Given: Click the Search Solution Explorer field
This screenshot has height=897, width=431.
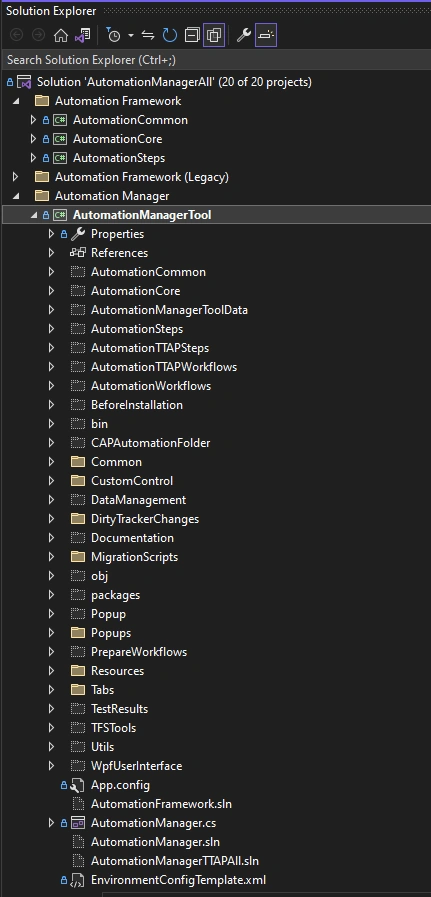Looking at the screenshot, I should click(x=215, y=60).
